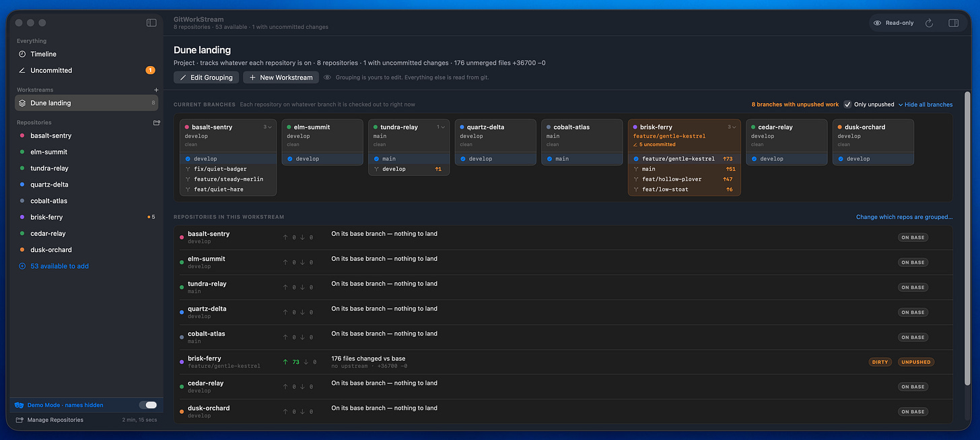Viewport: 980px width, 440px height.
Task: Toggle brisk-ferry card's 3 branches chevron
Action: [x=732, y=127]
